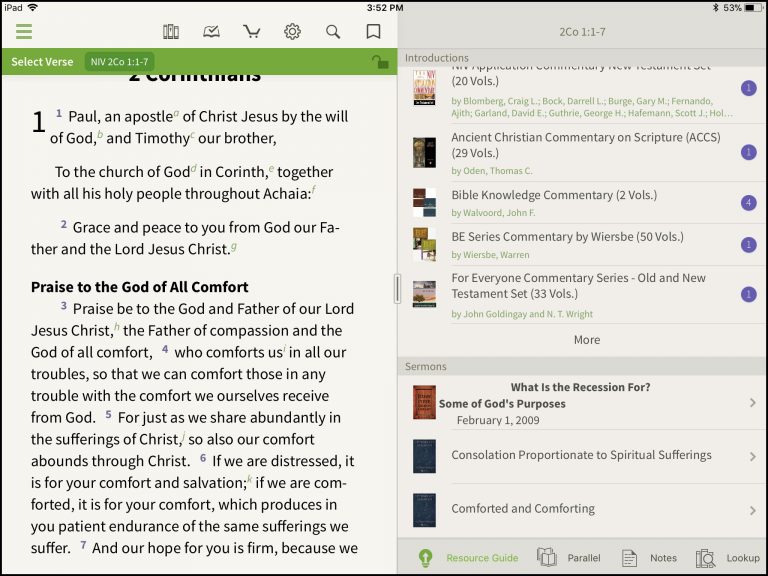Open BE Series Commentary by Wiersbe
This screenshot has width=768, height=576.
coord(583,244)
